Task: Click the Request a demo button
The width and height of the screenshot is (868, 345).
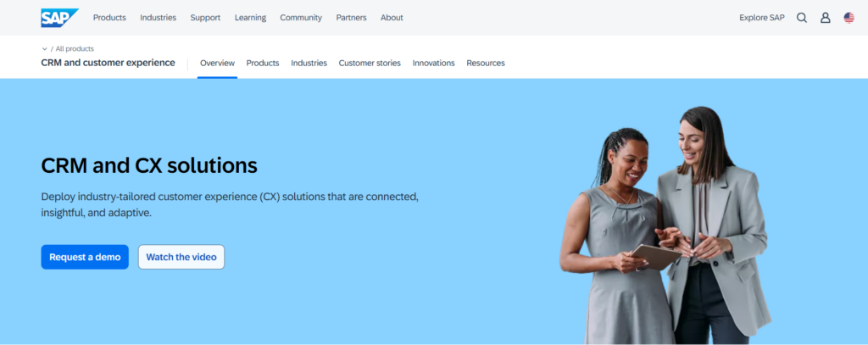Action: (x=85, y=257)
